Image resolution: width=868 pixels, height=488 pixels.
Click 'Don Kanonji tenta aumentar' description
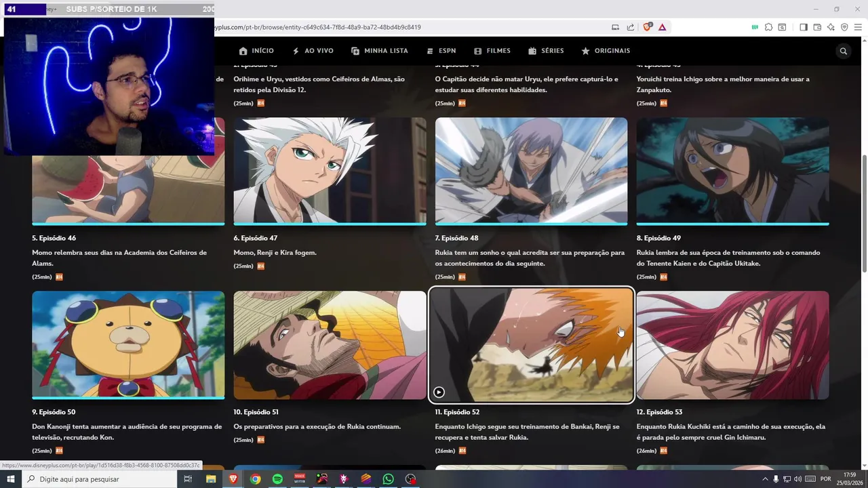coord(127,432)
